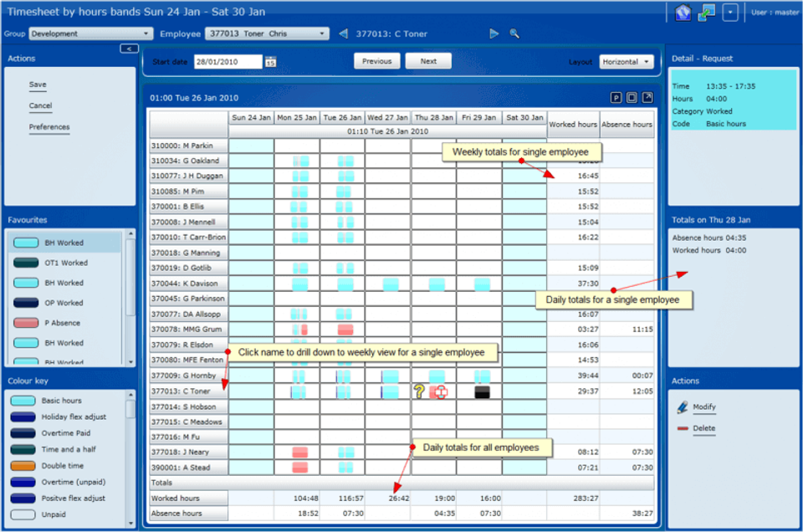This screenshot has height=532, width=803.
Task: Open the Layout Horizontal dropdown
Action: (627, 62)
